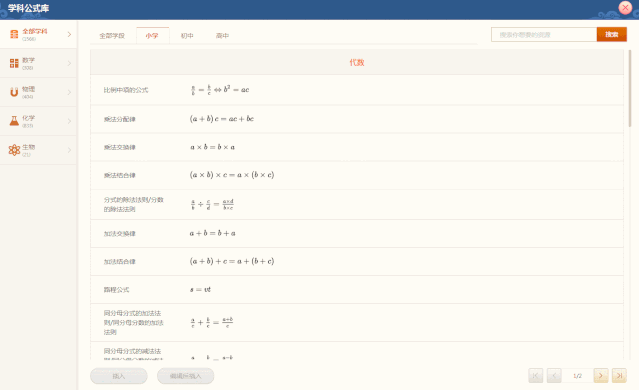The image size is (639, 390).
Task: Click the orange 搜索 button
Action: pos(612,35)
